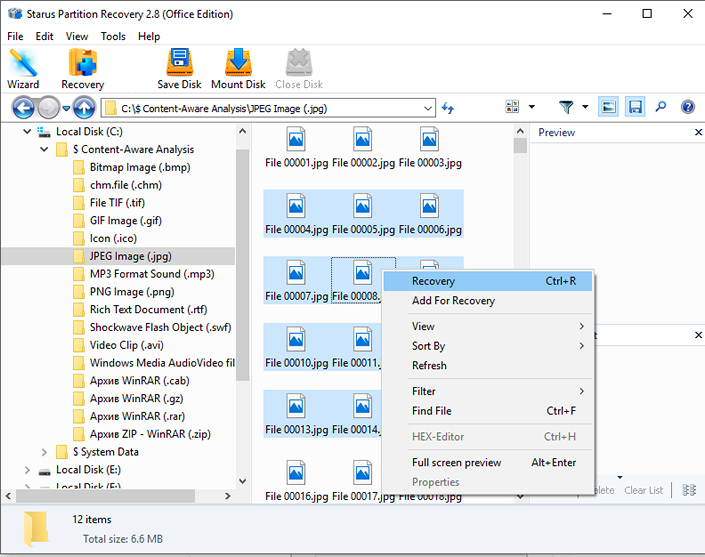The width and height of the screenshot is (705, 557).
Task: Click Clear List button
Action: 643,490
